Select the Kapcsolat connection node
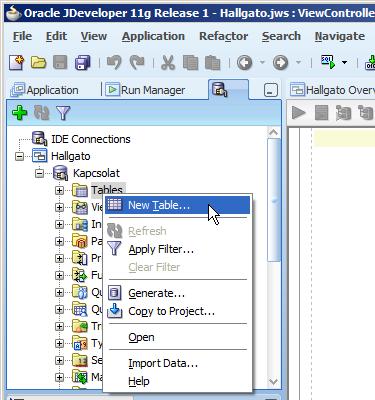The image size is (375, 400). (96, 173)
